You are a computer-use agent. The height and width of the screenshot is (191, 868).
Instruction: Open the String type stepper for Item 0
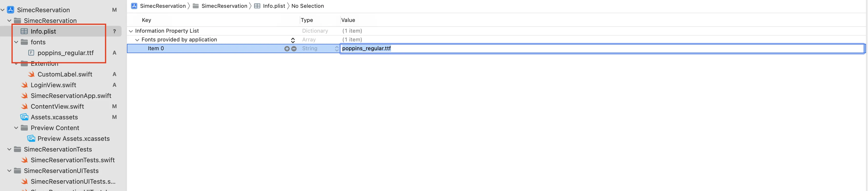coord(336,49)
